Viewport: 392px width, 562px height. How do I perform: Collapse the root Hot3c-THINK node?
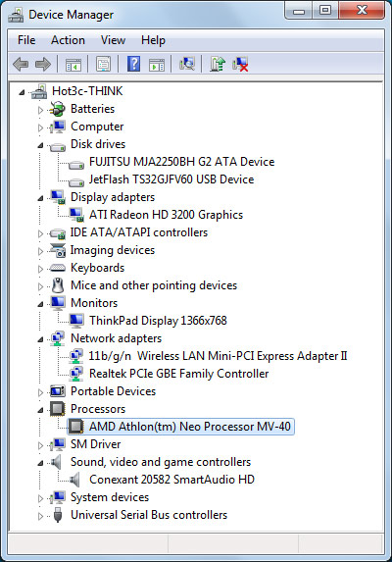pos(22,92)
